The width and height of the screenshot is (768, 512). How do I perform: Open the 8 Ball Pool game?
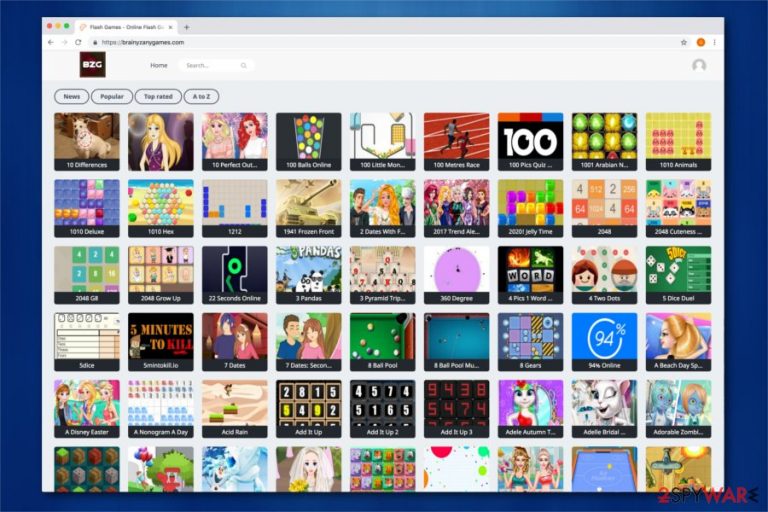pos(383,342)
